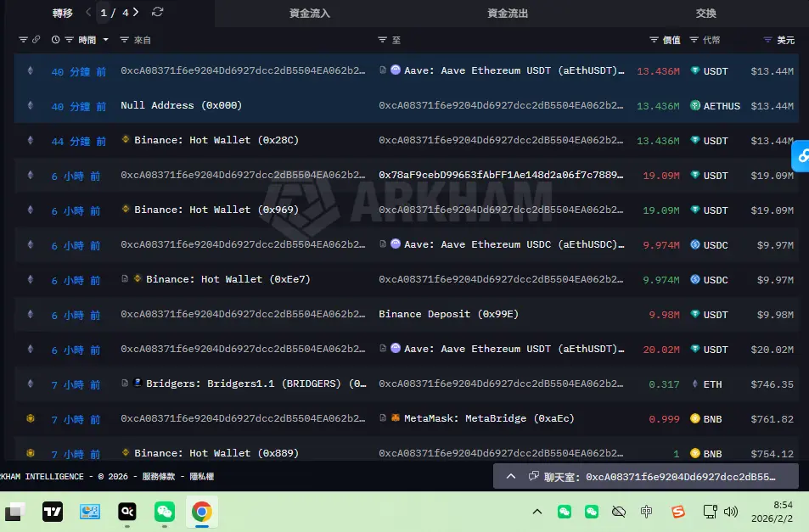Open Binance: Hot Wallet (0x28C)
The height and width of the screenshot is (532, 809).
pos(216,140)
